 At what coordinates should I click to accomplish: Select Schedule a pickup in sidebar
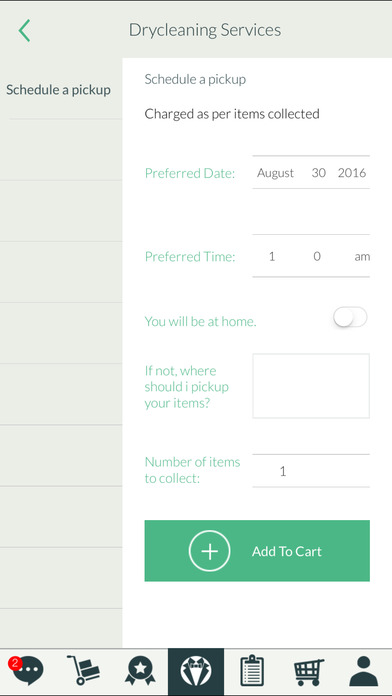[x=58, y=90]
